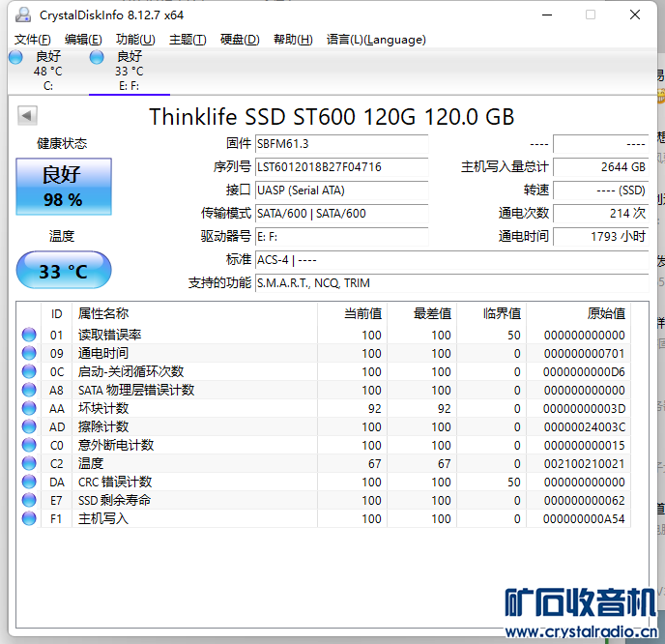Viewport: 665px width, 644px height.
Task: Click the serial number field LST6012018B27F04716
Action: [341, 167]
